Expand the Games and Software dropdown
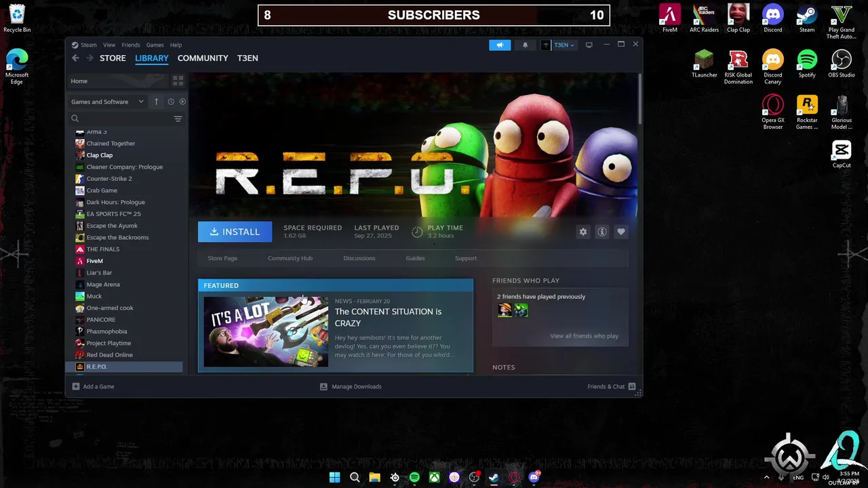This screenshot has width=868, height=488. [x=108, y=102]
